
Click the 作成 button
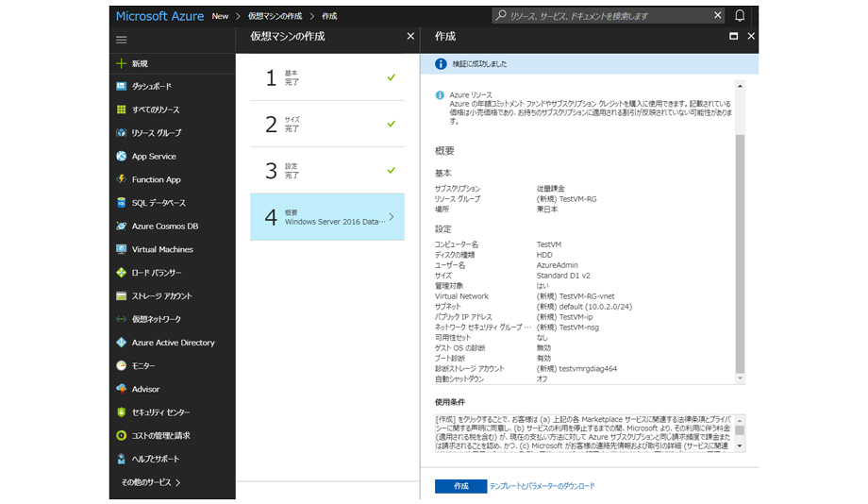460,486
